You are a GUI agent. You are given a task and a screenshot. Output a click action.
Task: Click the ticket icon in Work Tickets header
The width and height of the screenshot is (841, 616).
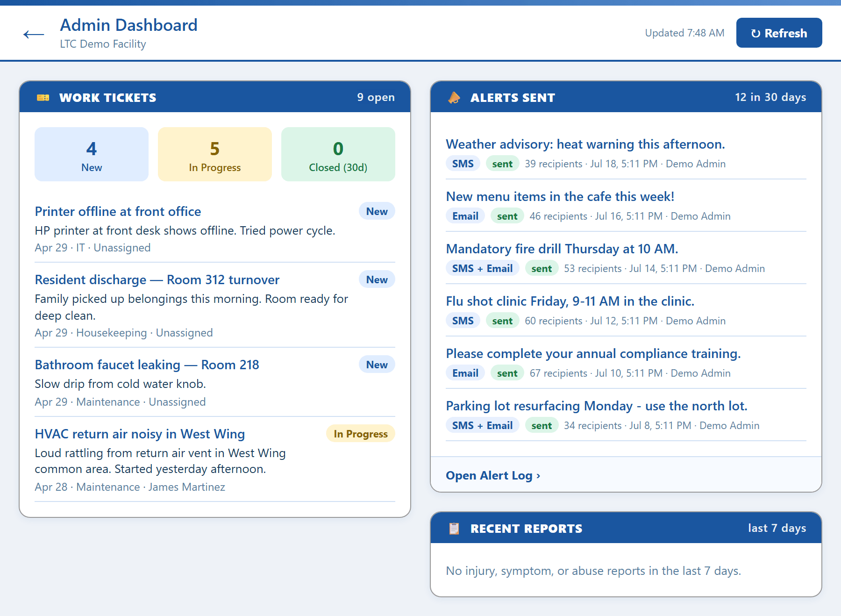pyautogui.click(x=43, y=98)
